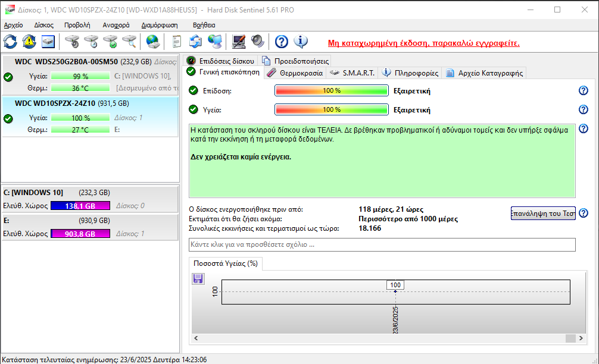Image resolution: width=599 pixels, height=364 pixels.
Task: Click the 99 % health bar of first disk
Action: tap(80, 76)
